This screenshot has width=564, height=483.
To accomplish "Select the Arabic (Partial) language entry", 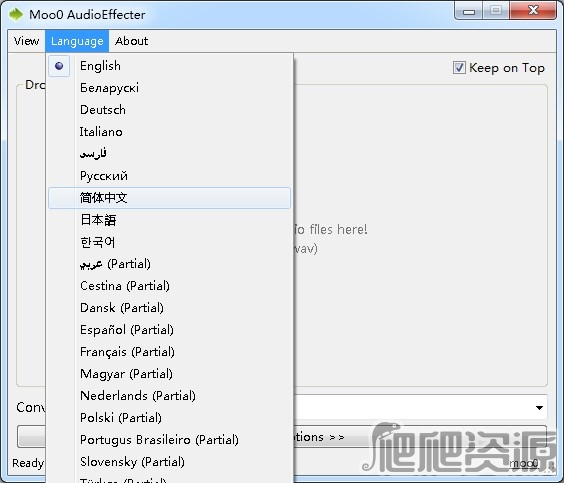I will 169,264.
